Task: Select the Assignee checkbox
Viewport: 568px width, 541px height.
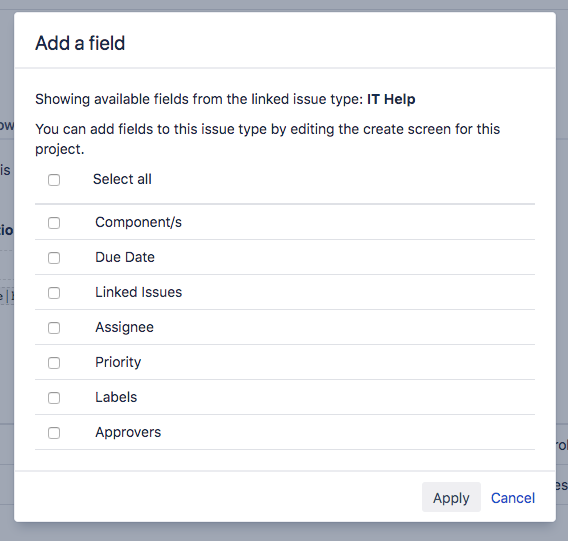Action: tap(54, 328)
